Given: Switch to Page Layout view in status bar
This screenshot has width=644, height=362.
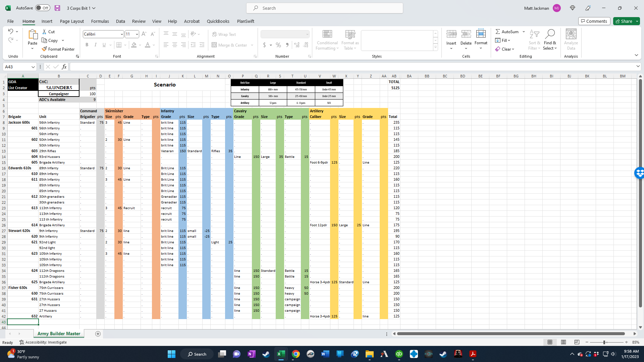Looking at the screenshot, I should coord(563,342).
